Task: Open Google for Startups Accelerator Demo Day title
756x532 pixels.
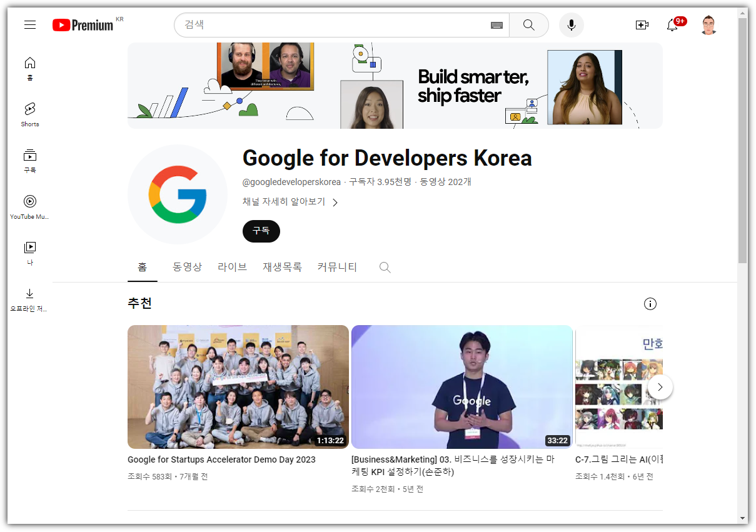Action: tap(221, 459)
